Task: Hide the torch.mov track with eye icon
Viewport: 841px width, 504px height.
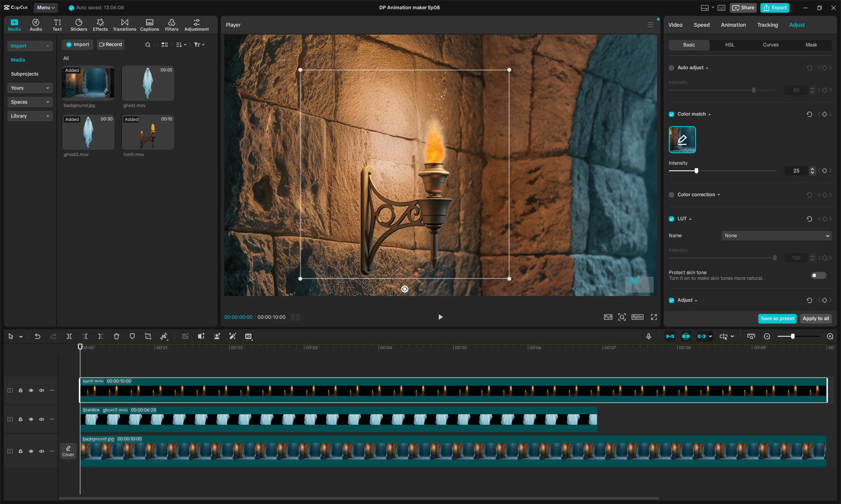Action: coord(31,390)
